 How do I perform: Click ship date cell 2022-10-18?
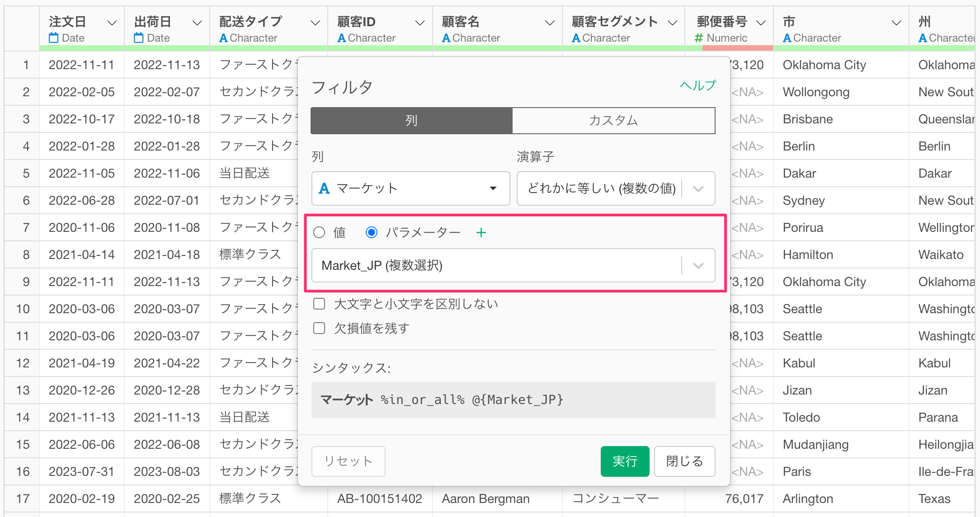click(167, 119)
